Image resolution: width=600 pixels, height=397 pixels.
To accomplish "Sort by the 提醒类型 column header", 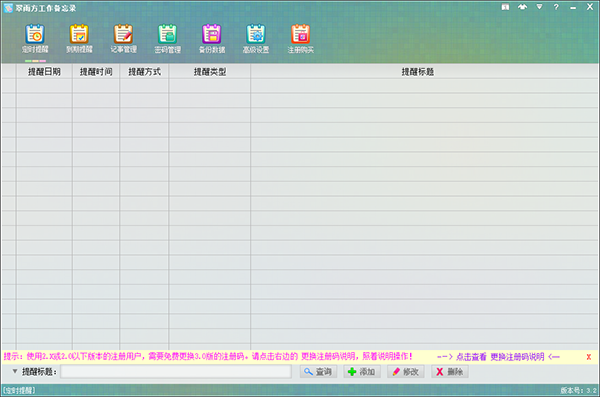I will [x=210, y=72].
